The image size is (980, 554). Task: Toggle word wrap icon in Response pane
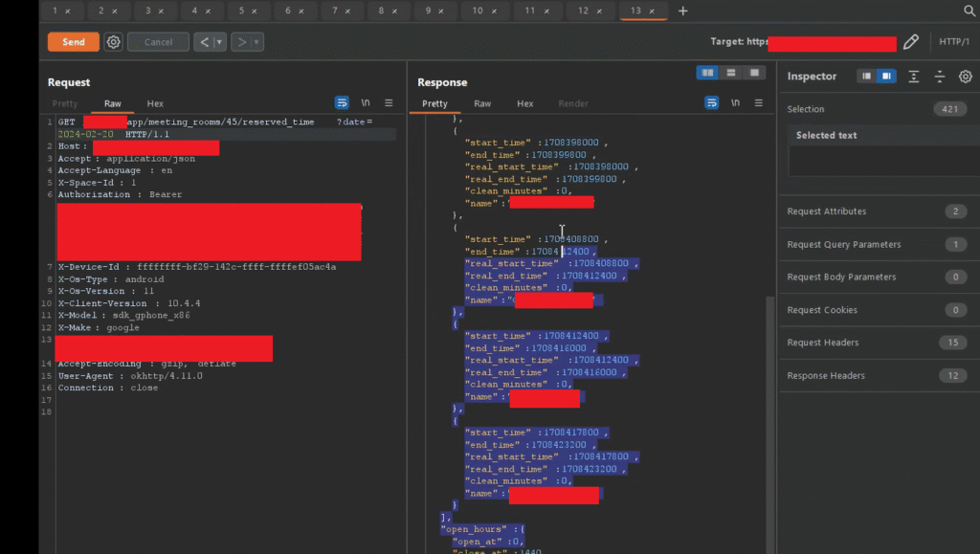click(x=711, y=103)
